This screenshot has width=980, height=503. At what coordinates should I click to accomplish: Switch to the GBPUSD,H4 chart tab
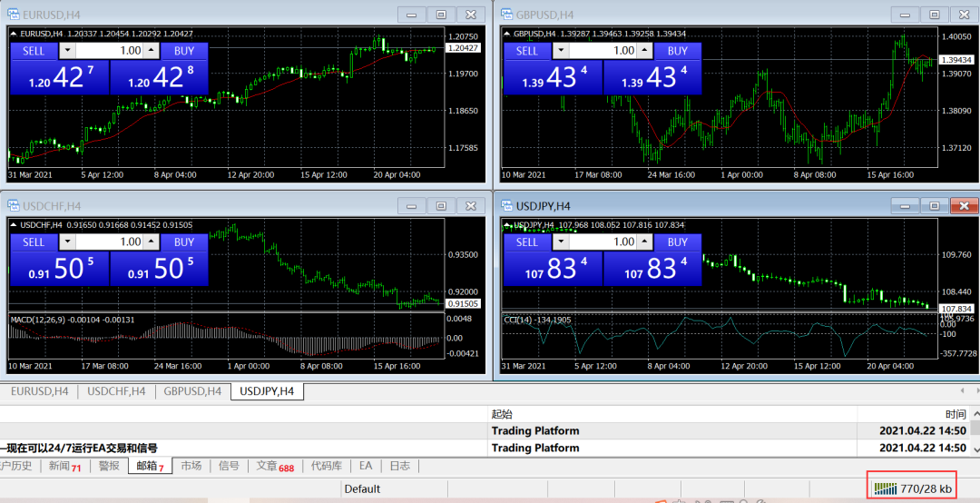192,391
